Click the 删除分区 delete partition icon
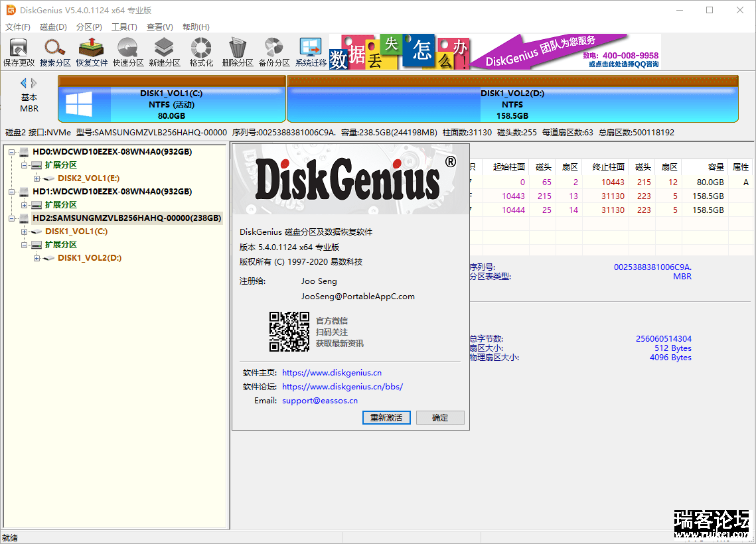Screen dimensions: 756x544 [x=238, y=52]
